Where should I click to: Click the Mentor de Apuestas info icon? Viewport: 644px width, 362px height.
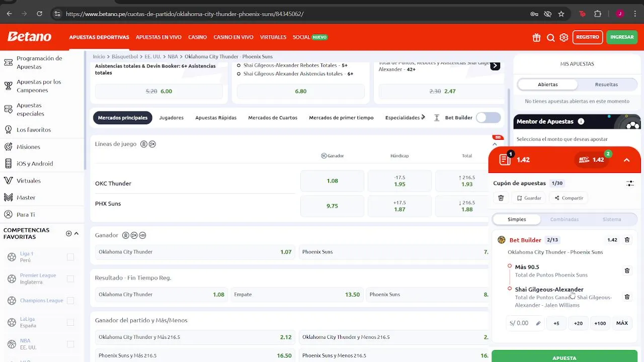(x=581, y=121)
